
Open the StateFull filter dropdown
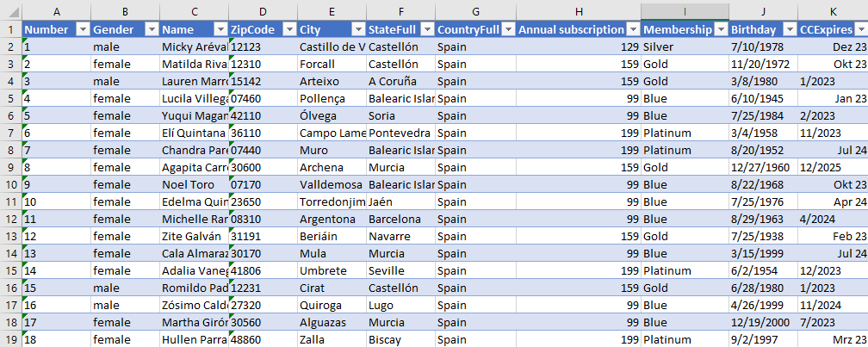point(426,29)
